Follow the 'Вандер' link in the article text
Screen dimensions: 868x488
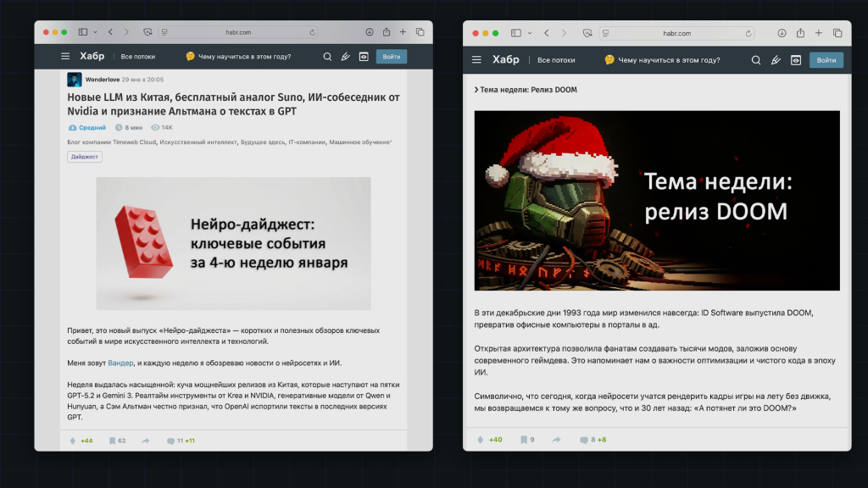120,363
